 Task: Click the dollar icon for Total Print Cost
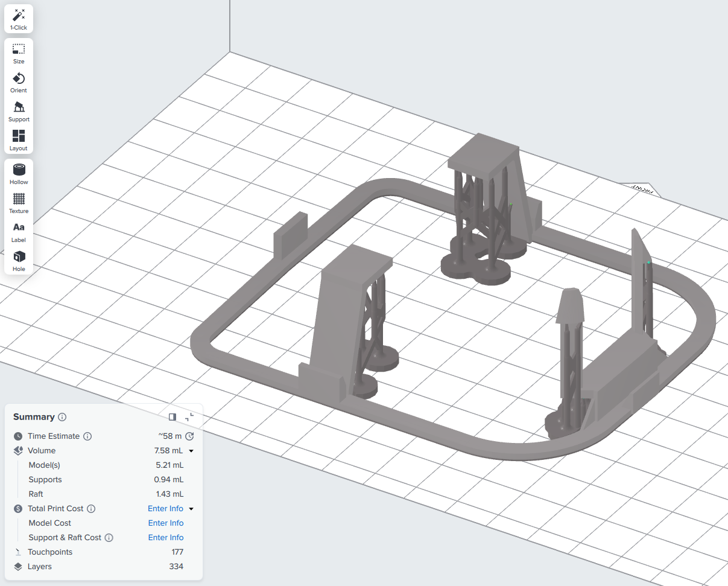point(18,509)
